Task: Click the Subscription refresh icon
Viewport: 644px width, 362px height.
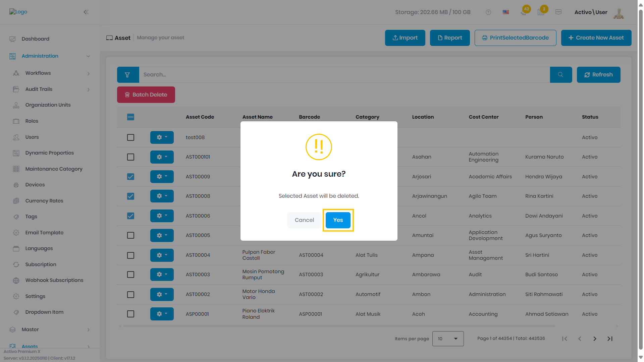Action: coord(16,264)
